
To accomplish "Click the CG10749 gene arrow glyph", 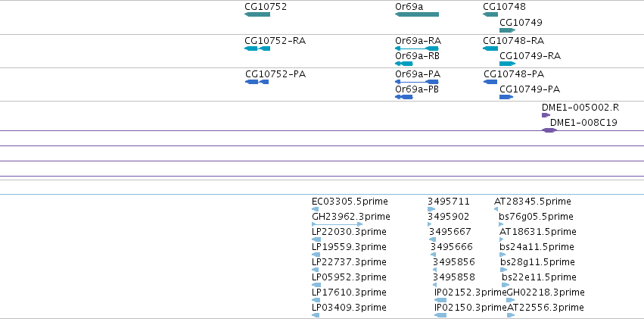I will pyautogui.click(x=508, y=30).
